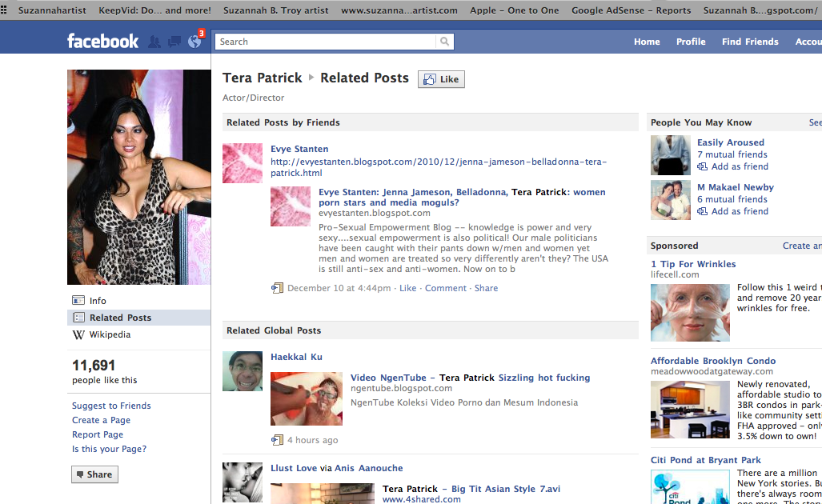This screenshot has width=822, height=504.
Task: Click the Share button in sidebar
Action: tap(94, 474)
